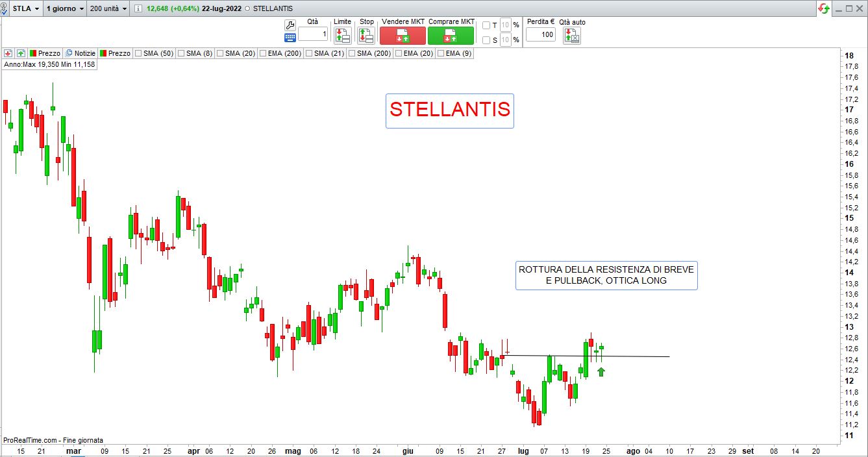Screen dimensions: 868x457
Task: Click the green Comprare MKT button
Action: click(x=451, y=36)
